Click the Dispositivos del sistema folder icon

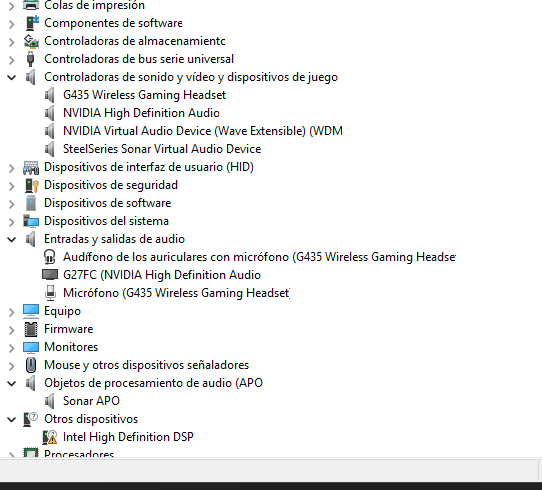[31, 221]
